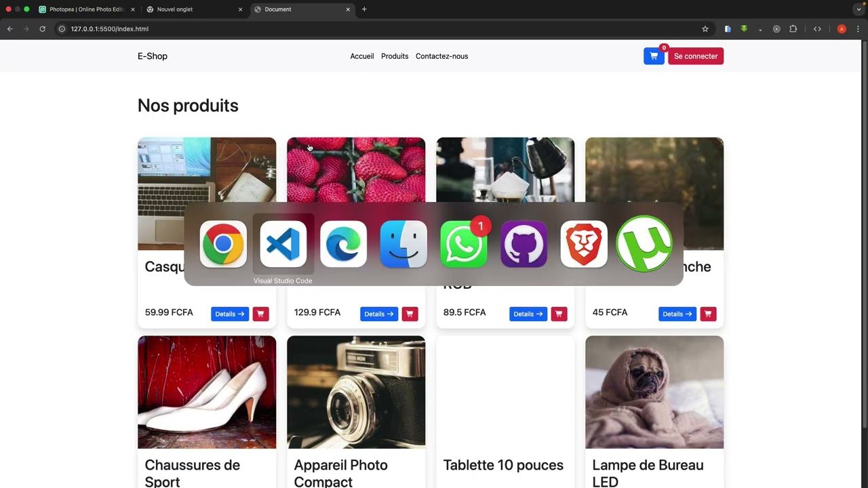View Details of the 59.99 FCFA product
This screenshot has height=488, width=868.
click(x=230, y=314)
